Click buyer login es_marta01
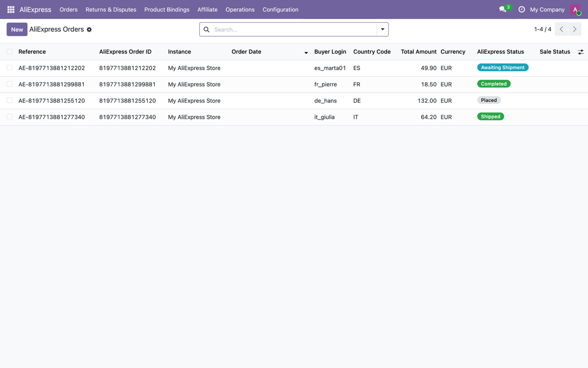The image size is (588, 368). (x=330, y=68)
